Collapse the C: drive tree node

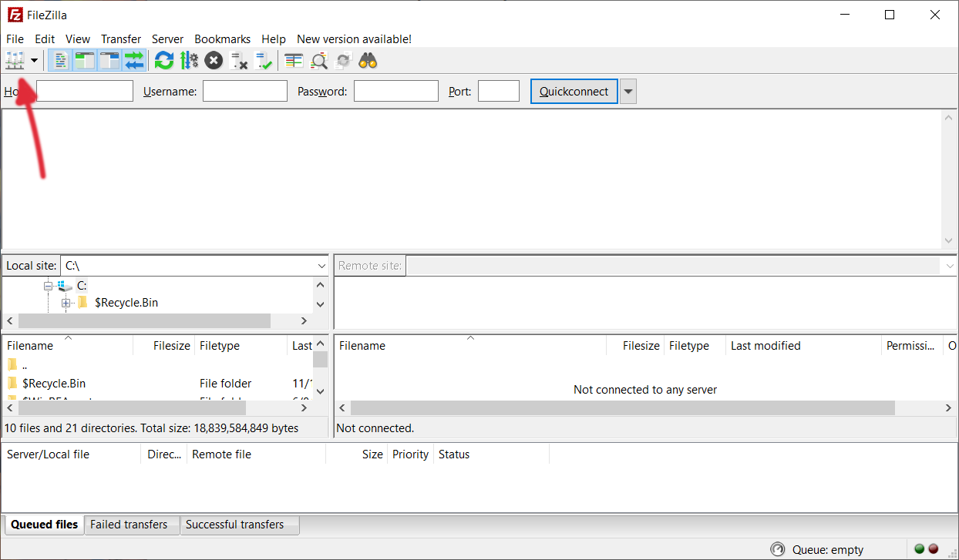pyautogui.click(x=49, y=286)
